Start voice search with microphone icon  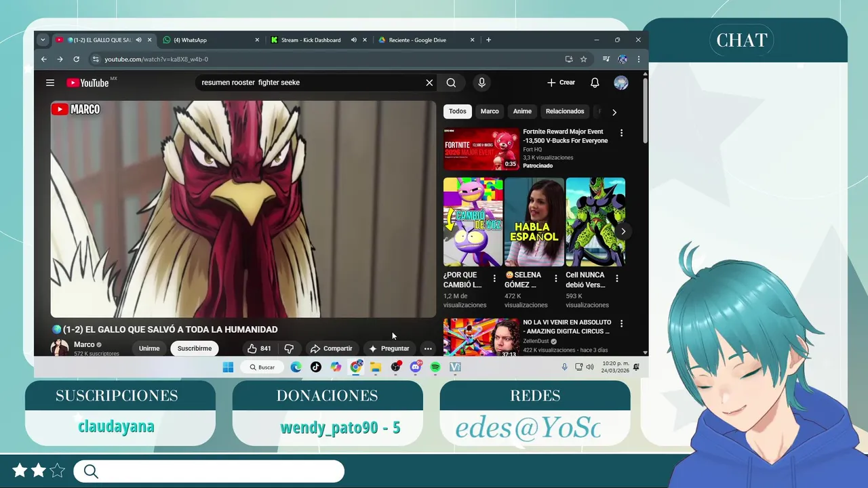pos(481,83)
